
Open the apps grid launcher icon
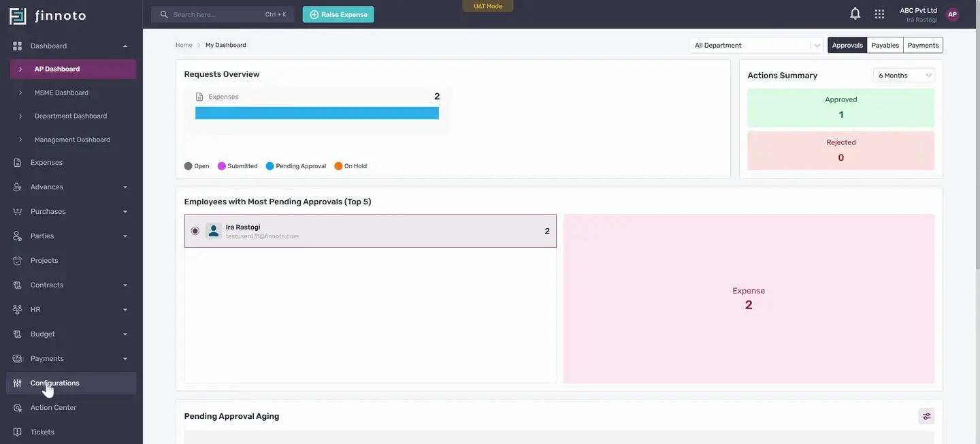pos(879,14)
